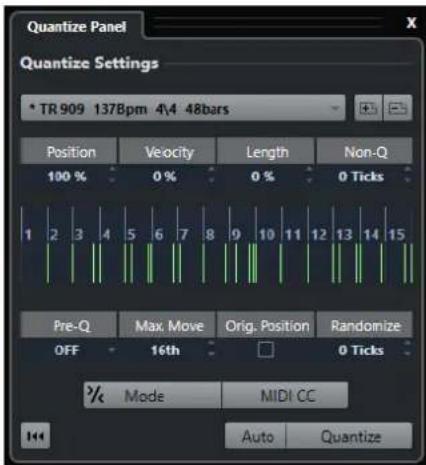The image size is (426, 465).
Task: Click the catch range mode icon beside Mode
Action: (x=96, y=395)
